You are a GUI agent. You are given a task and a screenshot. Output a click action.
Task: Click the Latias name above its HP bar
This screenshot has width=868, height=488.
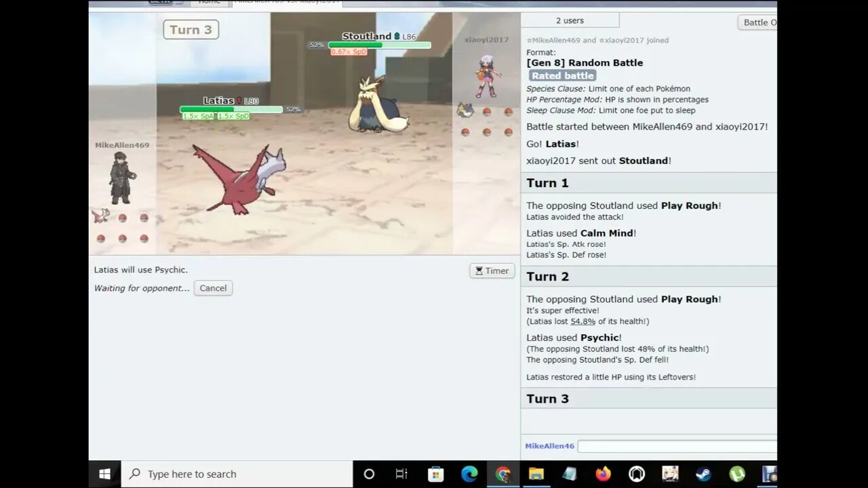(218, 101)
